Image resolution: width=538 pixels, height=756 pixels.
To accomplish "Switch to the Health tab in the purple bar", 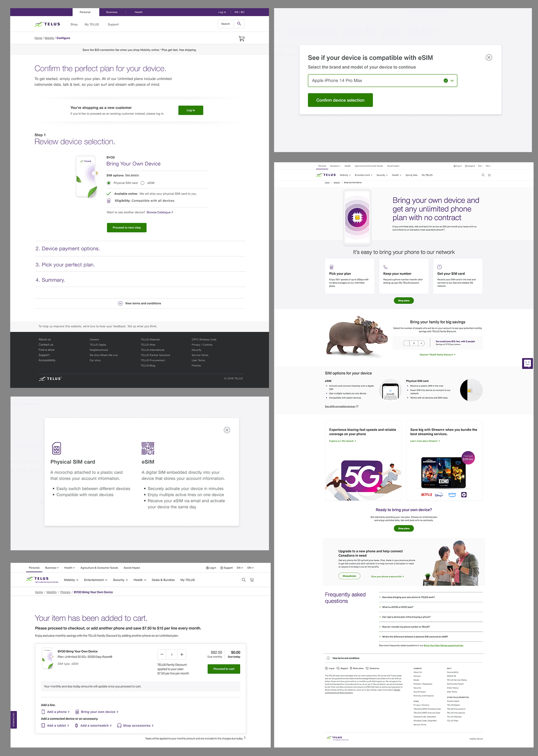I will (139, 12).
